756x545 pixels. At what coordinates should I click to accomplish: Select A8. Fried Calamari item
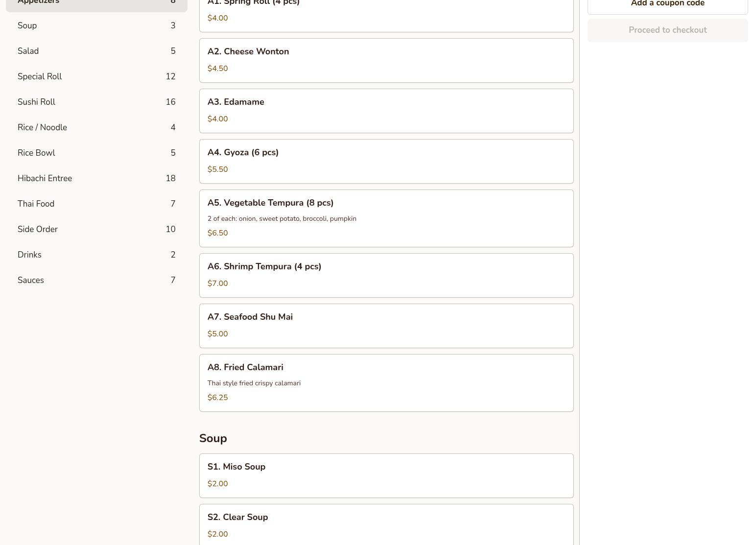pos(386,382)
